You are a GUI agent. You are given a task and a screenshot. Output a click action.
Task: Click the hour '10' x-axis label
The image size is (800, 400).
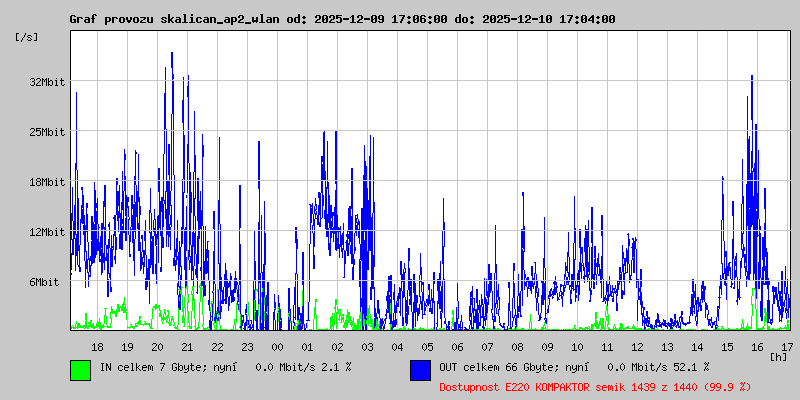[578, 347]
